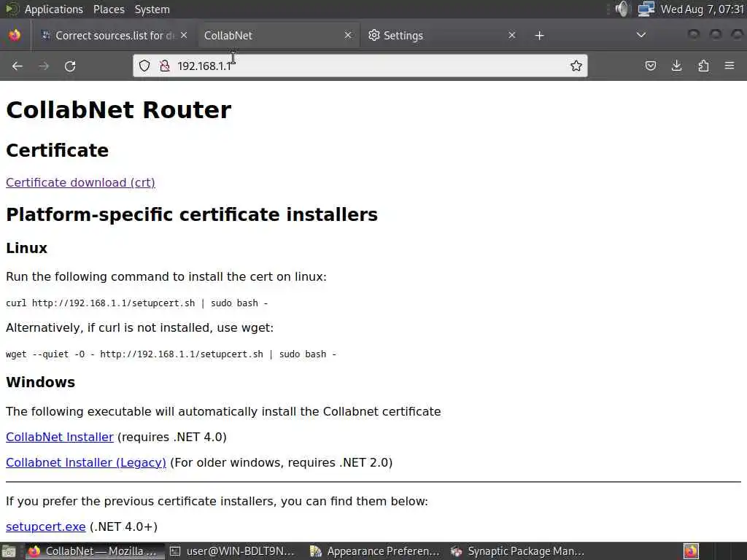Go back using the browser back arrow
This screenshot has width=747, height=560.
pos(18,66)
